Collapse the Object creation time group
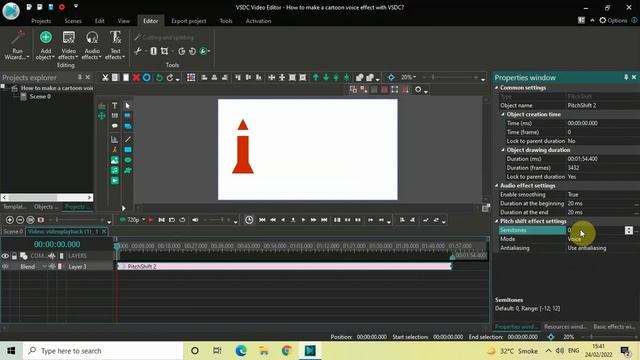 point(503,115)
